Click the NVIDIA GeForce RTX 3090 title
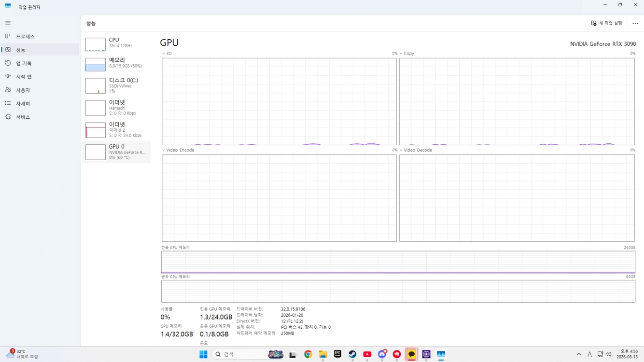Screen dimensions: 644x362 603,44
